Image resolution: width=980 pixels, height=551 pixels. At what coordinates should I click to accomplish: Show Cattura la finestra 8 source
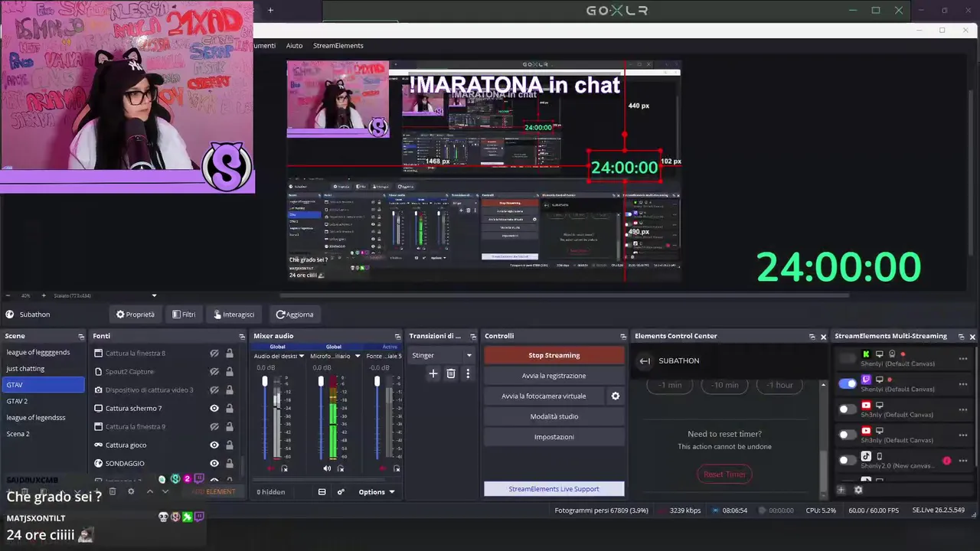point(214,353)
